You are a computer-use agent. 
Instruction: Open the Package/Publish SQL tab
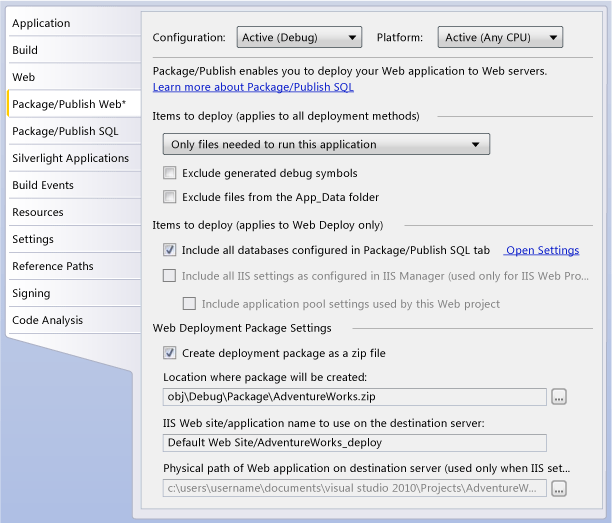[x=74, y=131]
